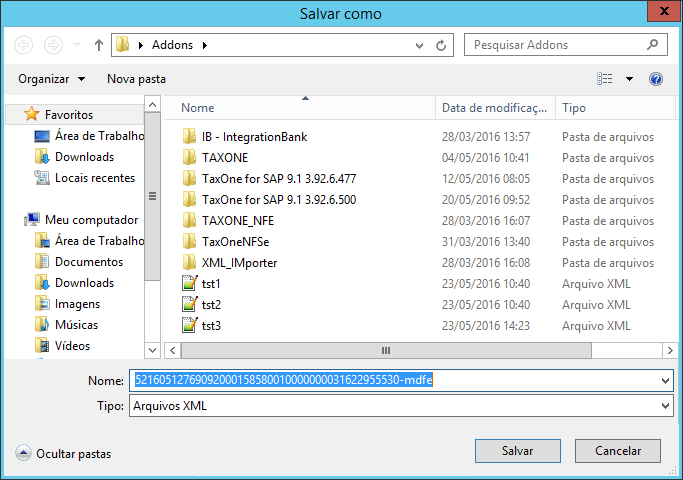Create a Nova pasta
683x480 pixels.
point(136,79)
